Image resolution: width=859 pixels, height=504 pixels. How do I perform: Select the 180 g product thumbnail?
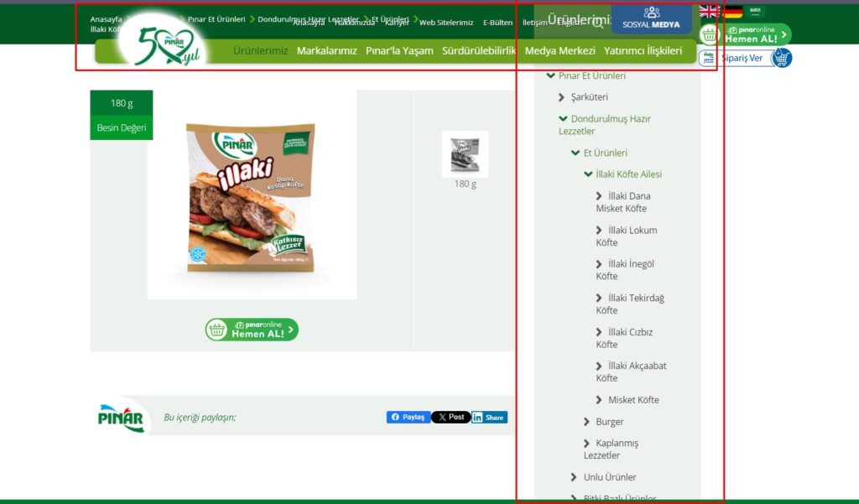pos(465,154)
